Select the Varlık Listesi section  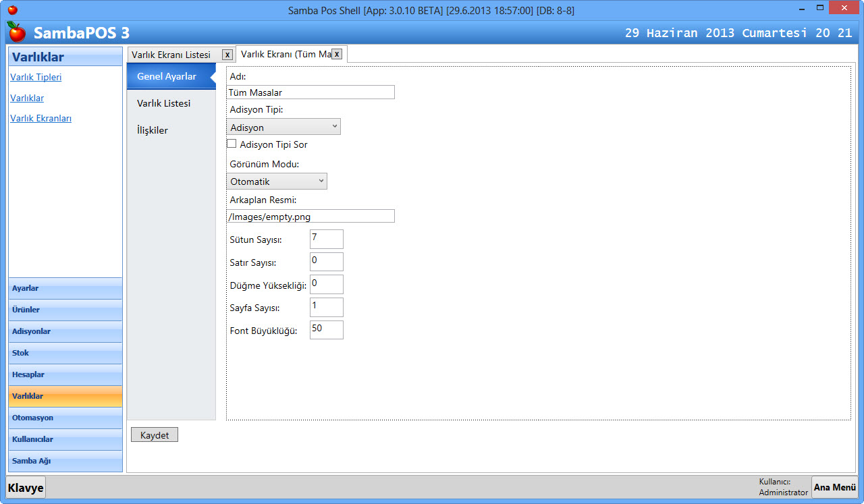(163, 103)
